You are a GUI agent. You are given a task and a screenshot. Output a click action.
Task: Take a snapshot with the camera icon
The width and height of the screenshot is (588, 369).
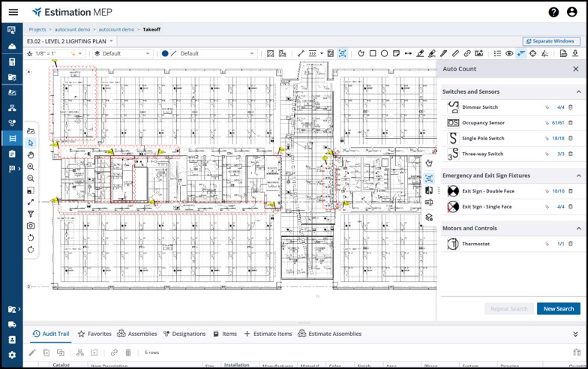(31, 226)
